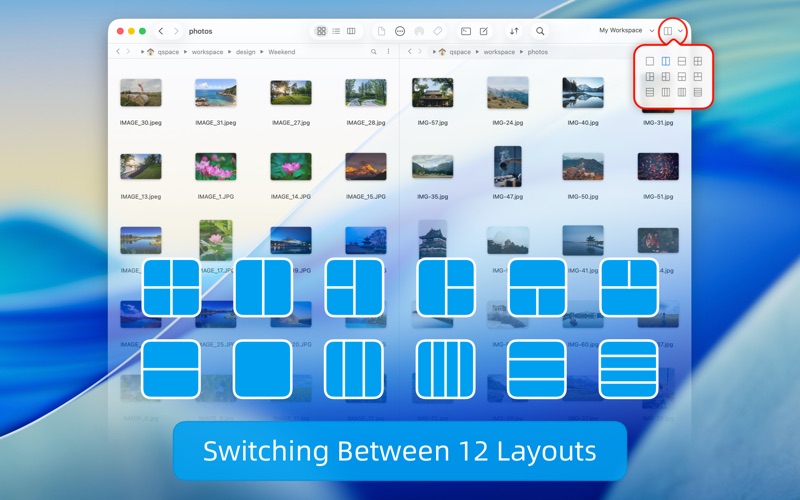This screenshot has width=800, height=500.
Task: Open the tag icon in toolbar
Action: (x=437, y=31)
